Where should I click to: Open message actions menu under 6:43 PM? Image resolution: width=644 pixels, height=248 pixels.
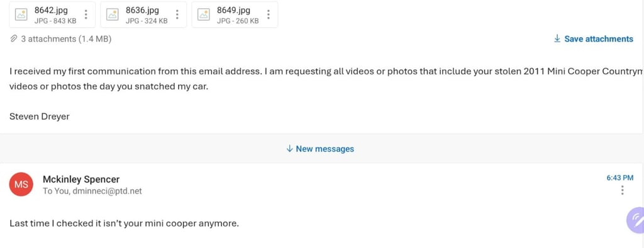[623, 190]
